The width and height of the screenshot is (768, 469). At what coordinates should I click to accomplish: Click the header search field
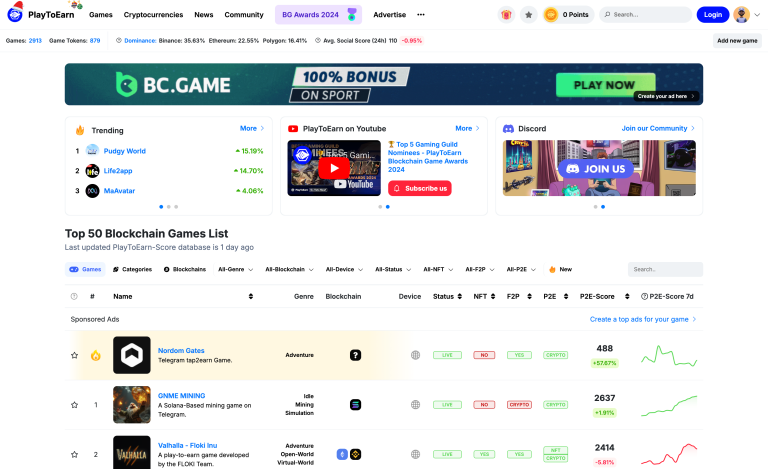646,15
